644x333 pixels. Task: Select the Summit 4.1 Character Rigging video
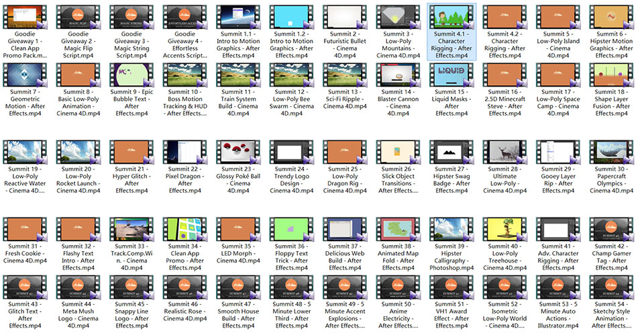(451, 32)
